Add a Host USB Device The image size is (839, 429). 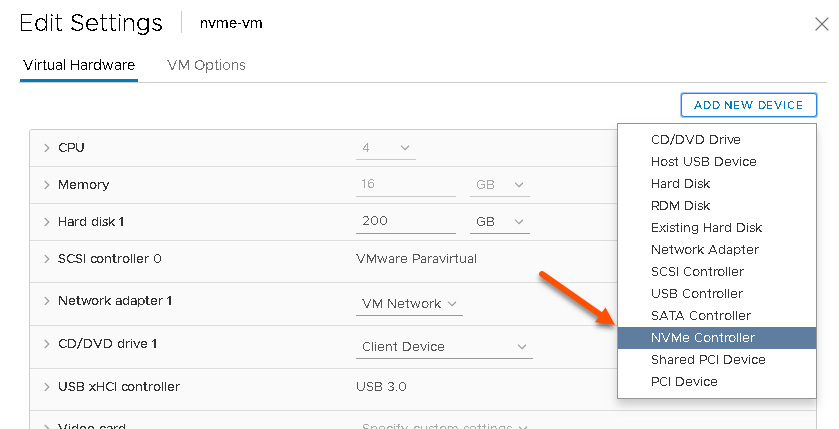[x=703, y=162]
